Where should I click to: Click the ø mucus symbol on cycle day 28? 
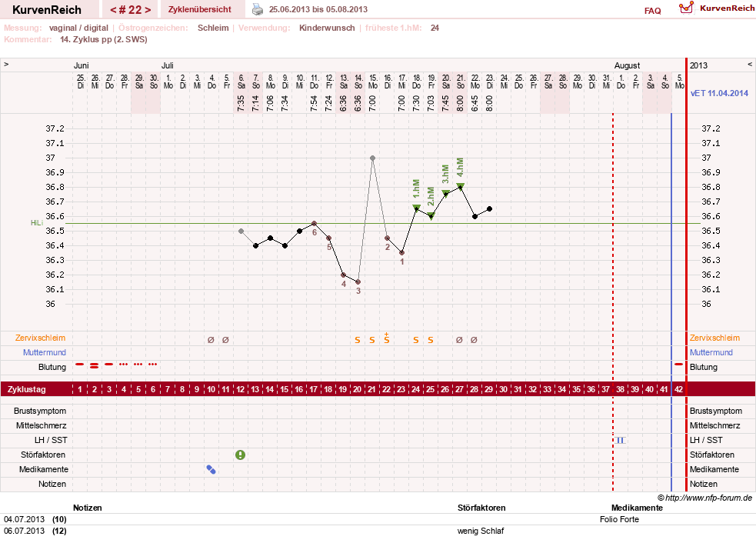(x=474, y=340)
